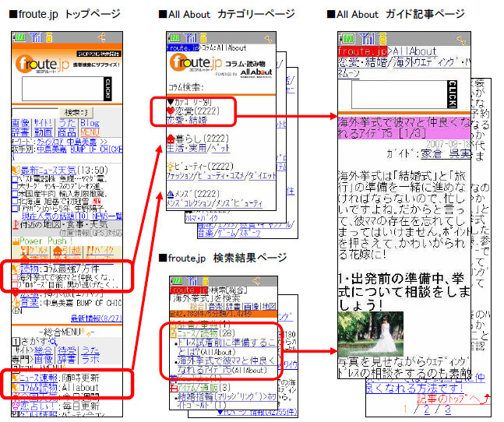The height and width of the screenshot is (422, 504).
Task: Click signal icon on guide article page
Action: point(368,39)
